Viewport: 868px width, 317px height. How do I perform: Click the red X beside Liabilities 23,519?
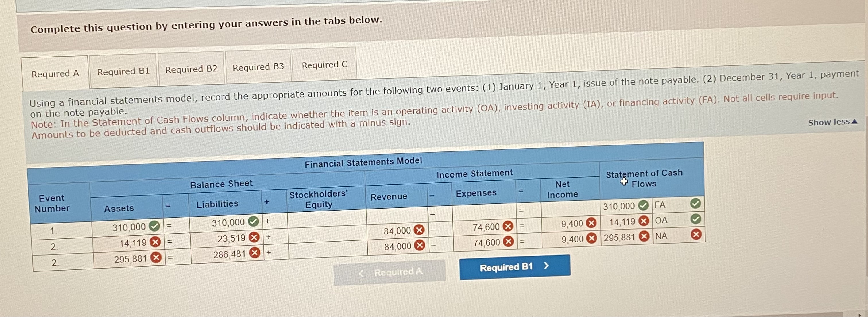pos(254,238)
